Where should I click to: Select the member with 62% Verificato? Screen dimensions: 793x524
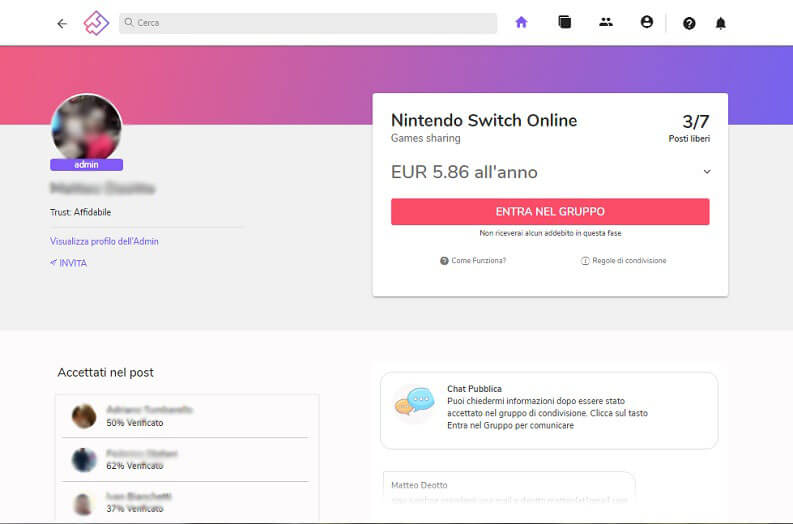pyautogui.click(x=186, y=460)
